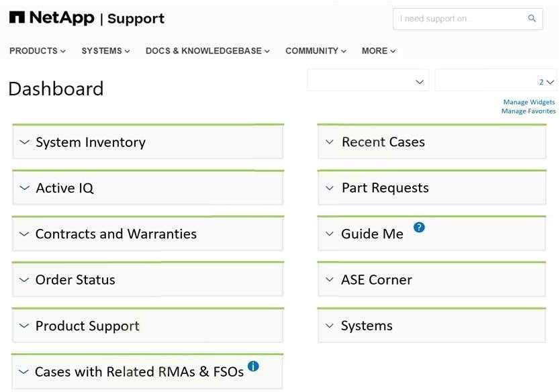
Task: Expand the Recent Cases widget
Action: 330,142
